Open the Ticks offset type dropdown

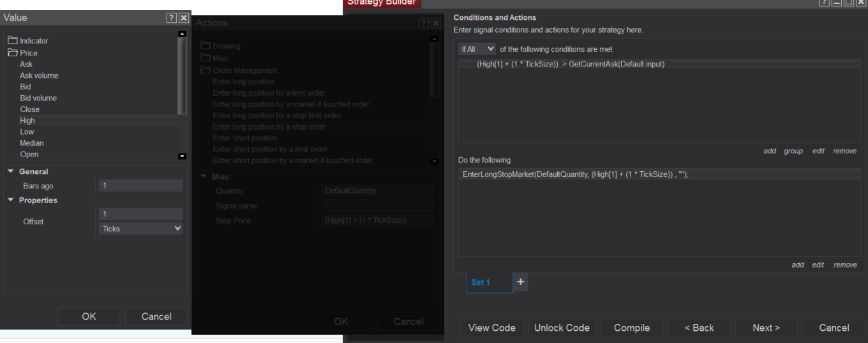pyautogui.click(x=140, y=228)
